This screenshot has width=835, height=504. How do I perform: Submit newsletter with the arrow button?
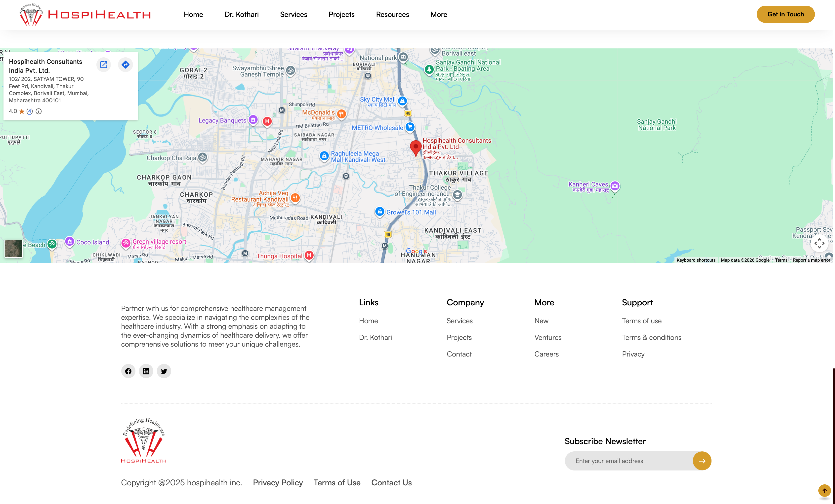coord(702,461)
